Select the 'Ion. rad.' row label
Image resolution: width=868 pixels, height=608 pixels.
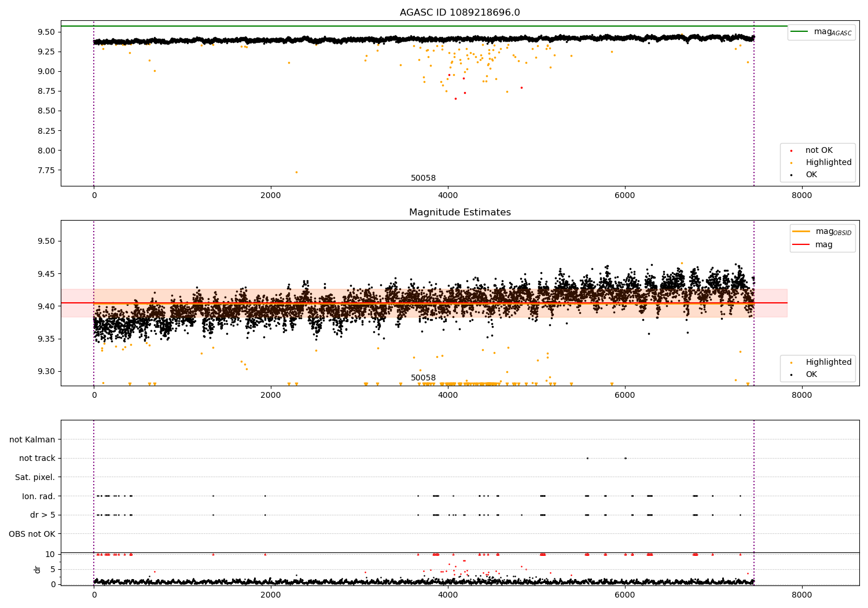(38, 496)
